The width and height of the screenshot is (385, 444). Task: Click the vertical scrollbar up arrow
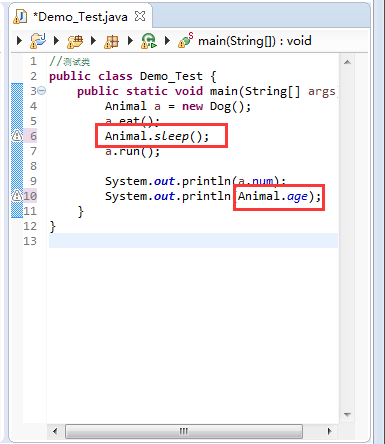(x=347, y=62)
